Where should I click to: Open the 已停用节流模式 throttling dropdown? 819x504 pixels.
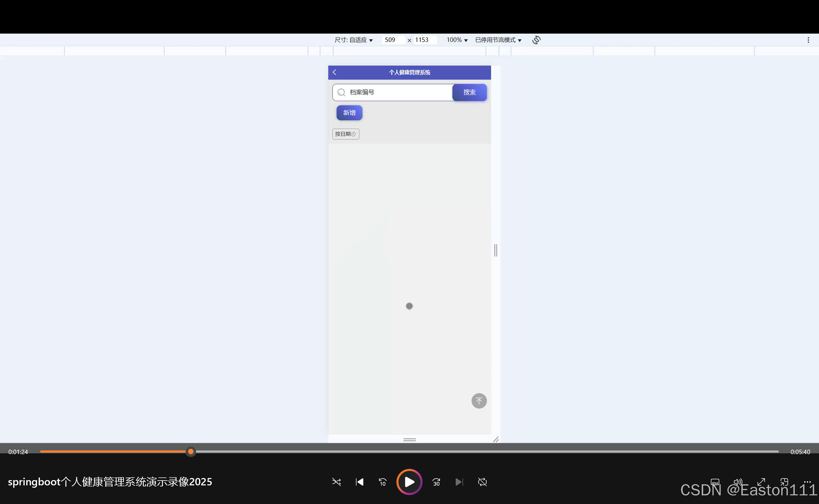tap(498, 40)
